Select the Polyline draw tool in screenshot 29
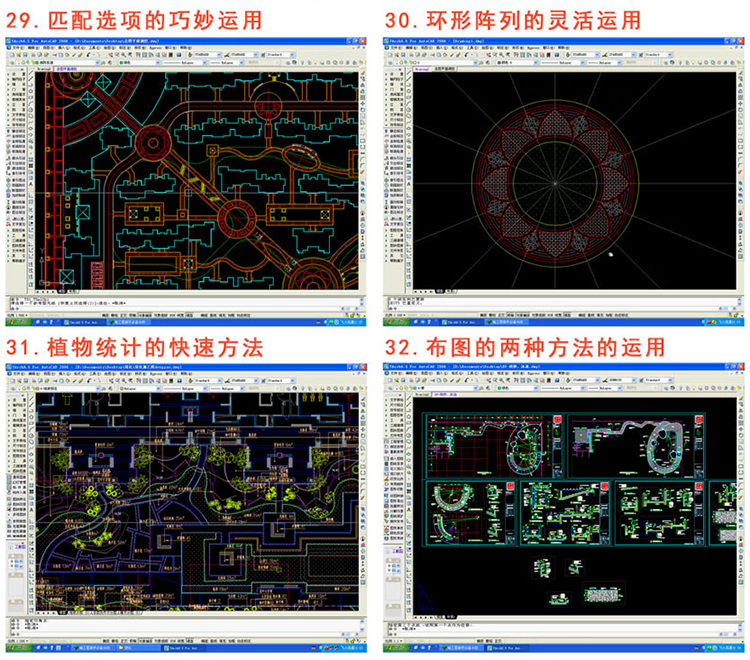Image resolution: width=750 pixels, height=660 pixels. pyautogui.click(x=31, y=85)
